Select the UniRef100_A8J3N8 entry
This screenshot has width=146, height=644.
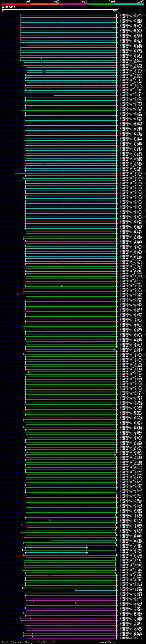(x=131, y=78)
